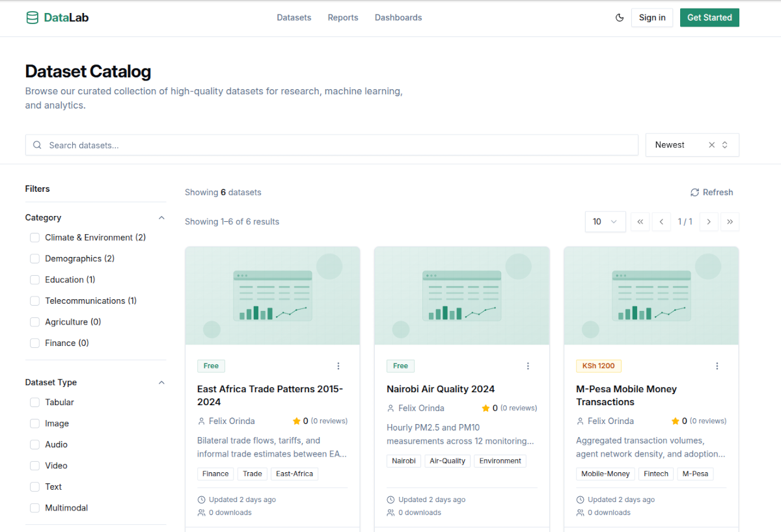Click the search magnifier icon
Viewport: 781px width, 532px height.
pos(37,145)
